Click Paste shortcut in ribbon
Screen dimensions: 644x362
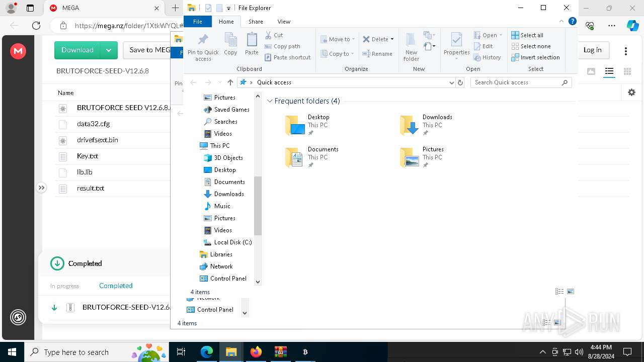[x=288, y=57]
